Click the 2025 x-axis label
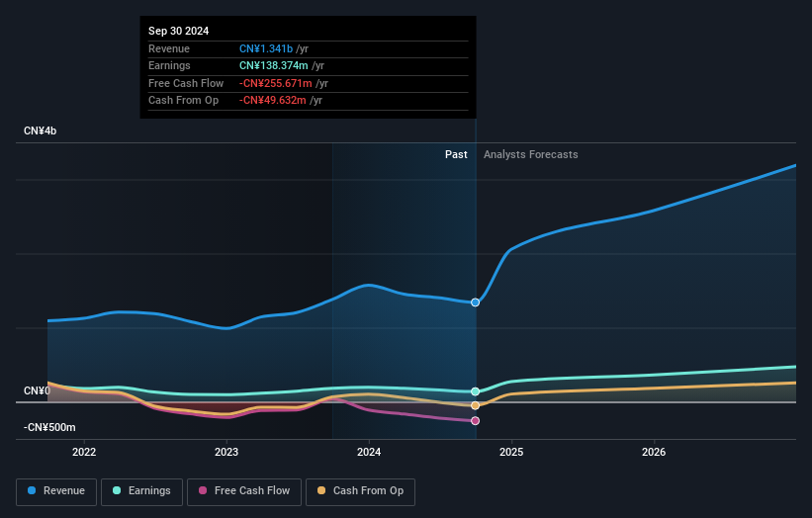 click(511, 452)
